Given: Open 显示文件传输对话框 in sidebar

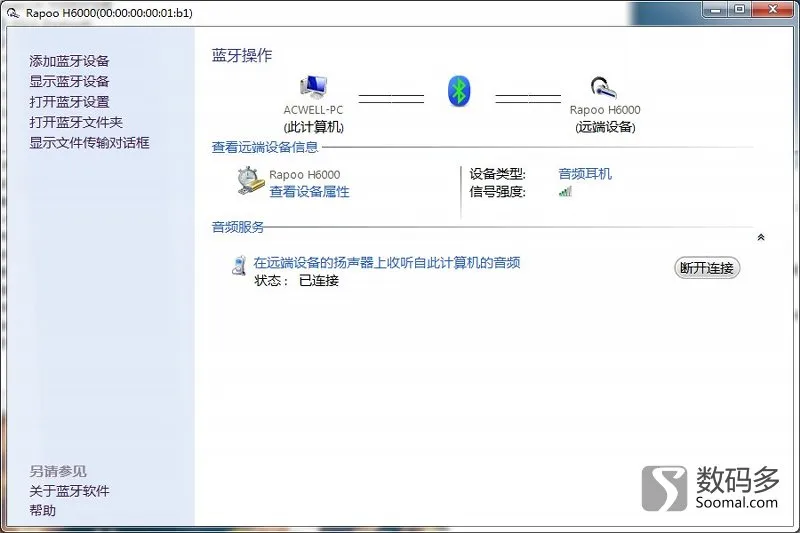Looking at the screenshot, I should pos(89,143).
